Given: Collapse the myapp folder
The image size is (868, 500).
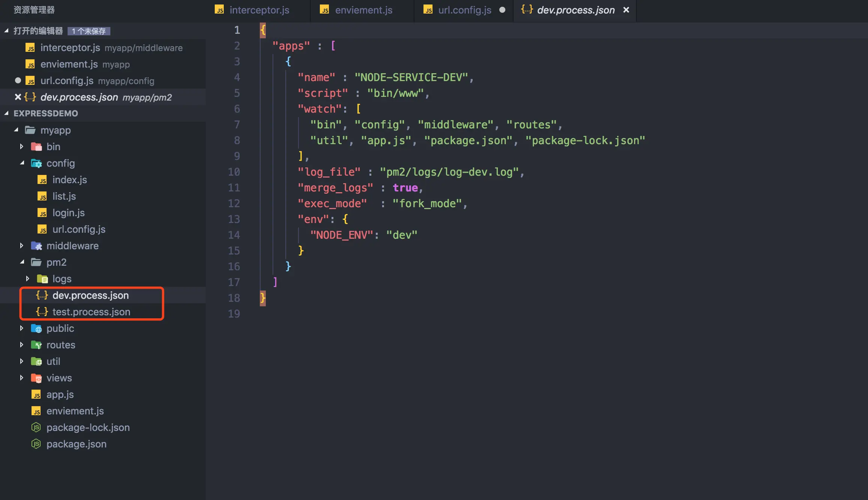Looking at the screenshot, I should pyautogui.click(x=16, y=130).
